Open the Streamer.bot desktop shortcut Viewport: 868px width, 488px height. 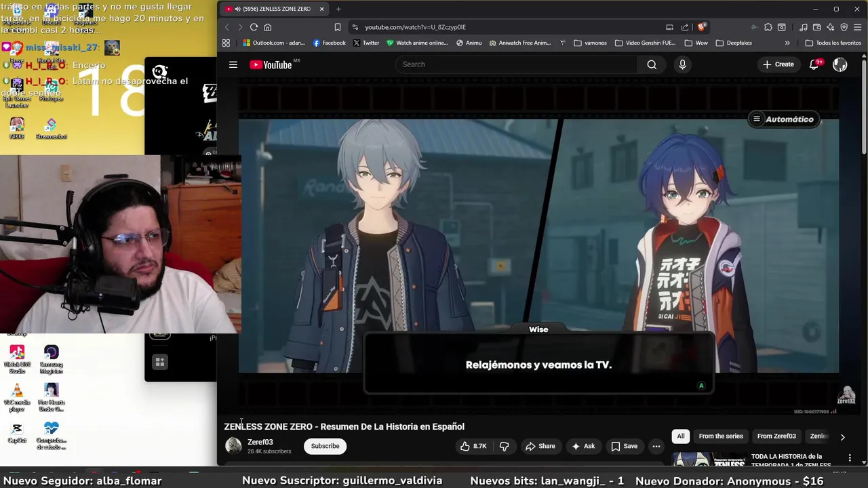coord(52,128)
